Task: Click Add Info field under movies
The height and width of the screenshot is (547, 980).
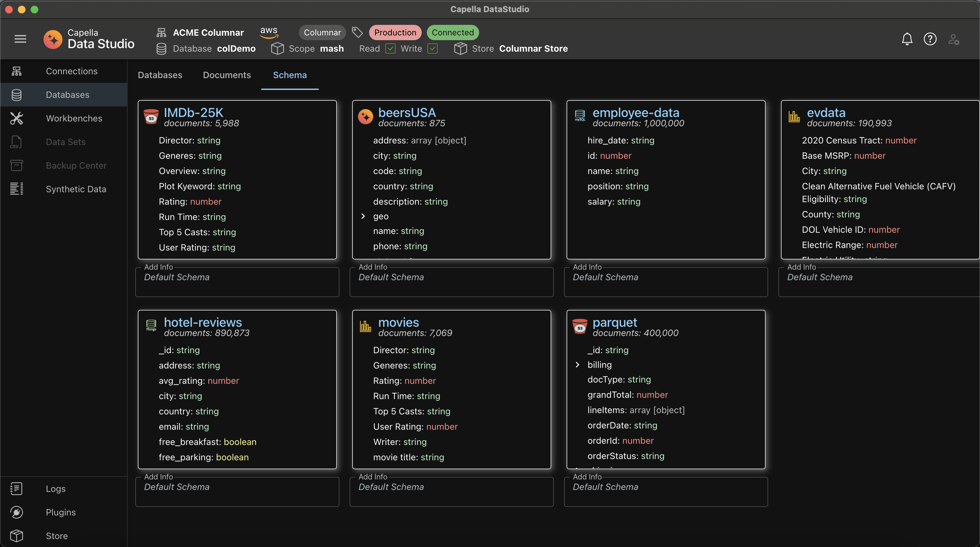Action: pyautogui.click(x=452, y=492)
